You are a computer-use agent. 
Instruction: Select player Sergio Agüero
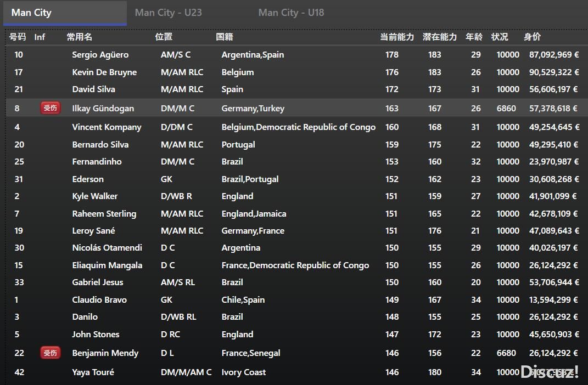click(100, 55)
